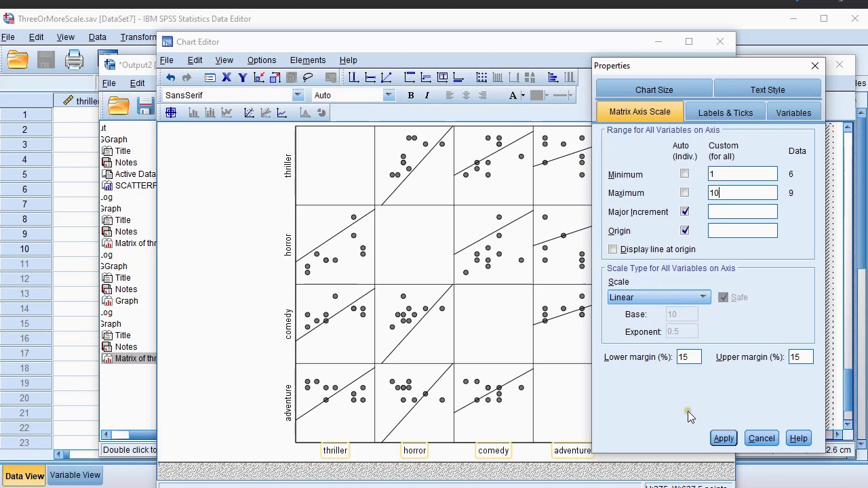Open Chart Editor Elements menu
The width and height of the screenshot is (868, 488).
point(307,60)
